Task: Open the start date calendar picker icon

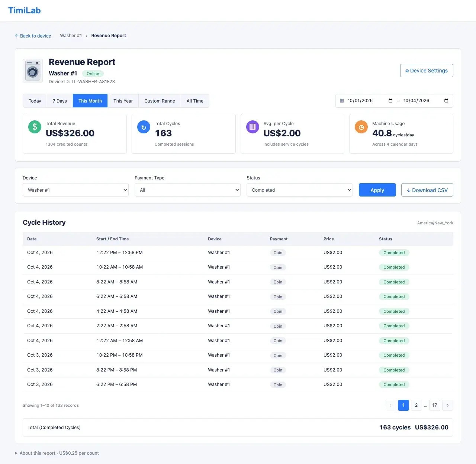Action: (x=390, y=101)
